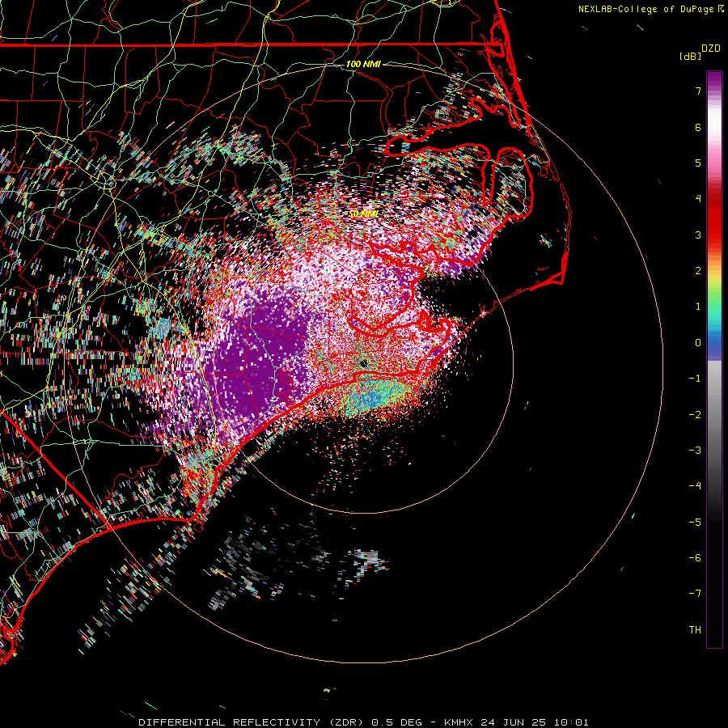This screenshot has width=728, height=728.
Task: Click the 50 NMI range ring label
Action: [363, 214]
